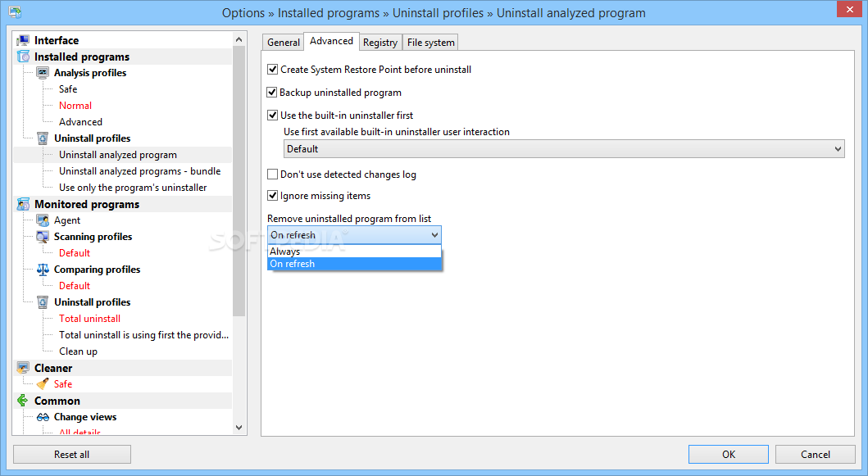Select Use only the program's uninstaller
Screen dimensions: 868x476
point(133,188)
